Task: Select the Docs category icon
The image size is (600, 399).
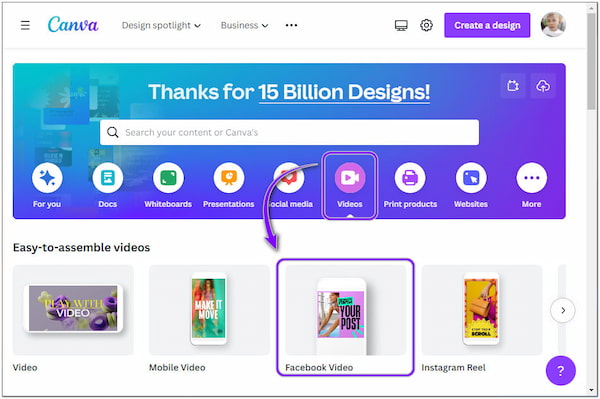Action: [x=108, y=178]
